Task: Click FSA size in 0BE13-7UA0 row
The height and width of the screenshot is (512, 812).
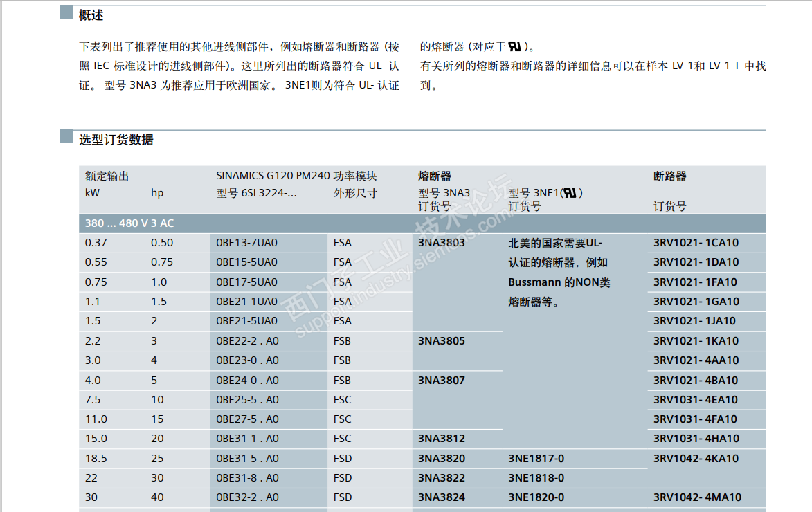Action: tap(342, 243)
